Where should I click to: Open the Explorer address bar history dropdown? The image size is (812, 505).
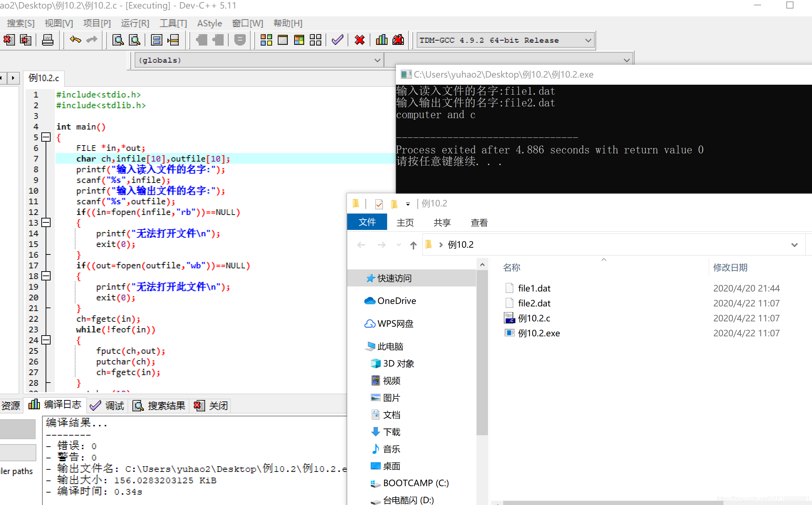tap(794, 245)
